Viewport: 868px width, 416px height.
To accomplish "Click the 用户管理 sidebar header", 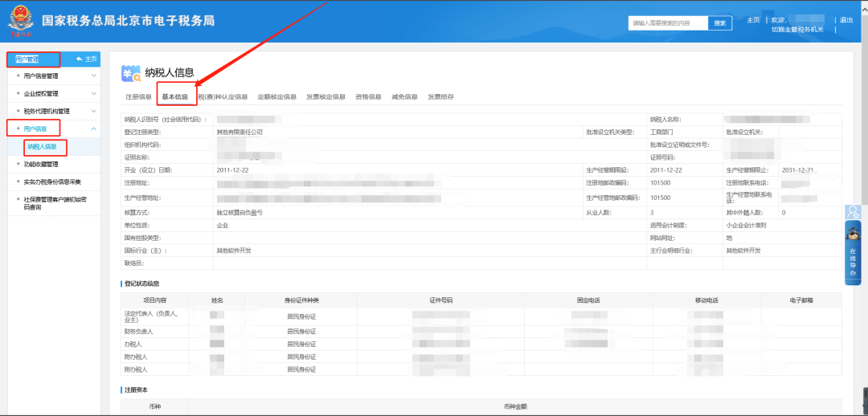I will point(27,59).
